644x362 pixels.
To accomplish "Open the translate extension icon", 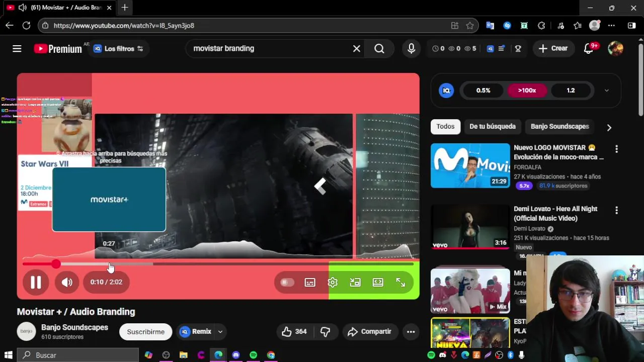I will point(490,26).
